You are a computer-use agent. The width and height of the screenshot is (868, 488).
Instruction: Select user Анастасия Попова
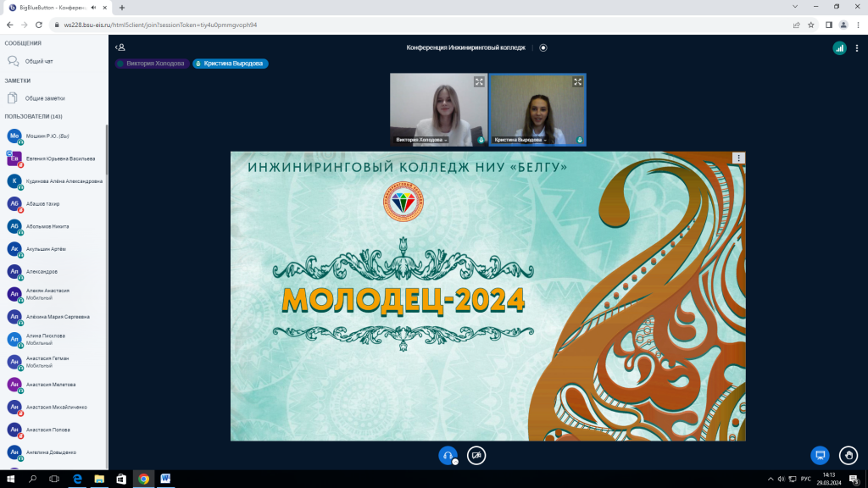[53, 430]
